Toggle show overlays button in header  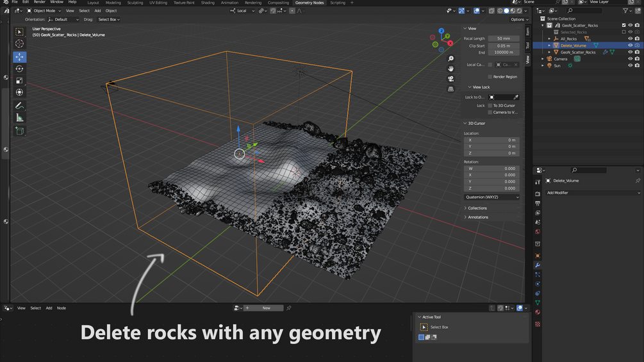pos(476,11)
